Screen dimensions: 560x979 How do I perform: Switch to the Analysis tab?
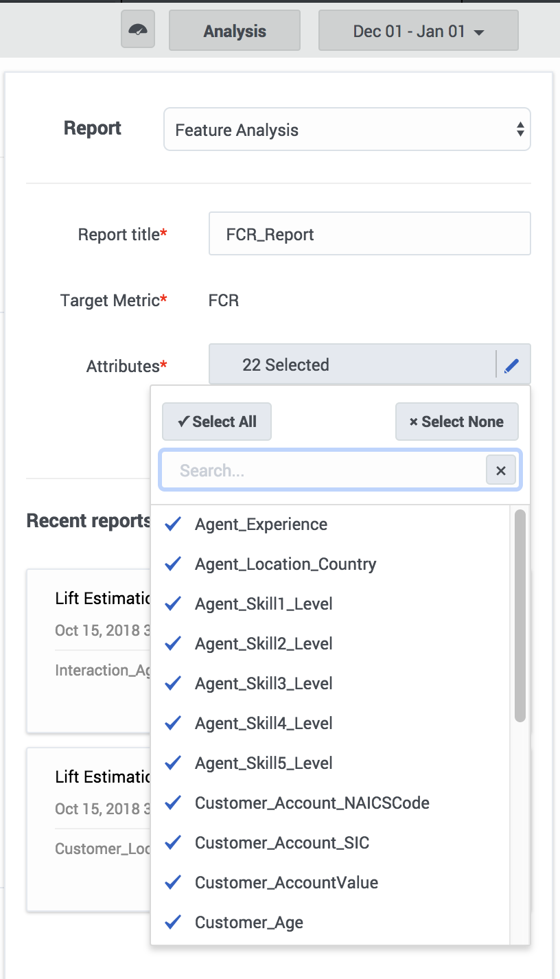click(x=235, y=31)
